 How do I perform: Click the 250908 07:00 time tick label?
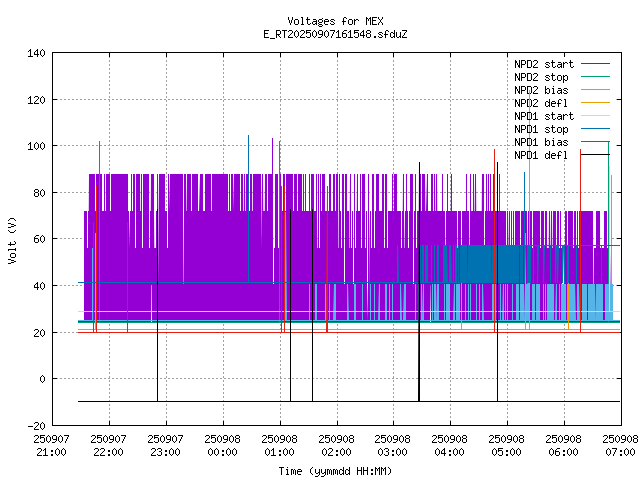pyautogui.click(x=620, y=445)
